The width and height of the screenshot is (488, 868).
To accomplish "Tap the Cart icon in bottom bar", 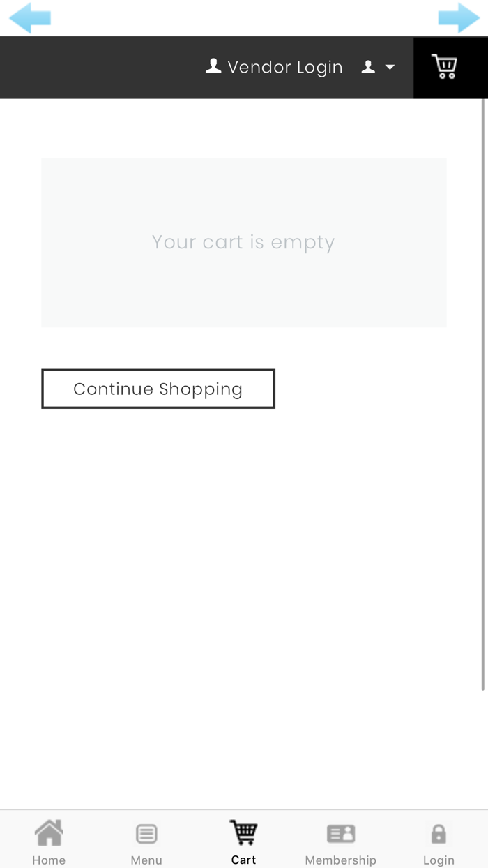I will tap(243, 832).
